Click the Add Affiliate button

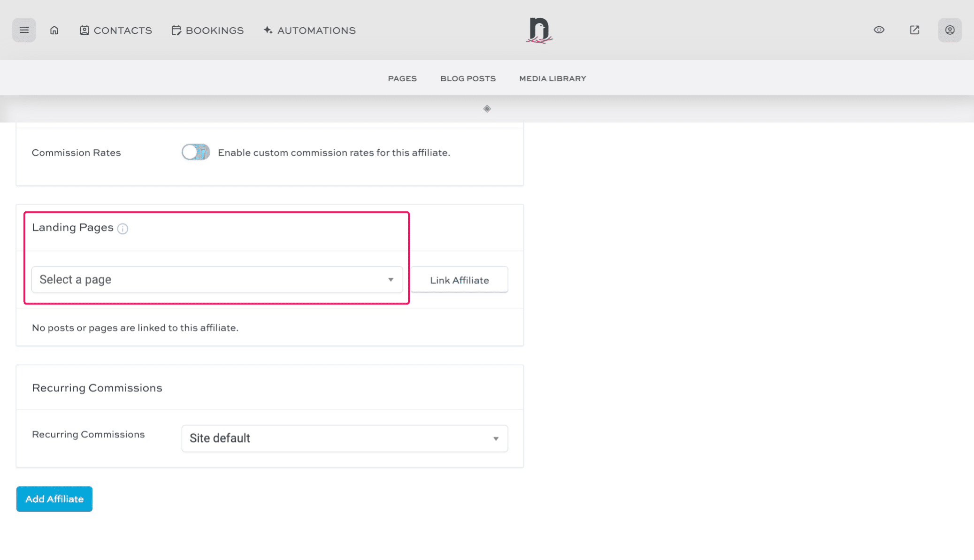tap(54, 499)
